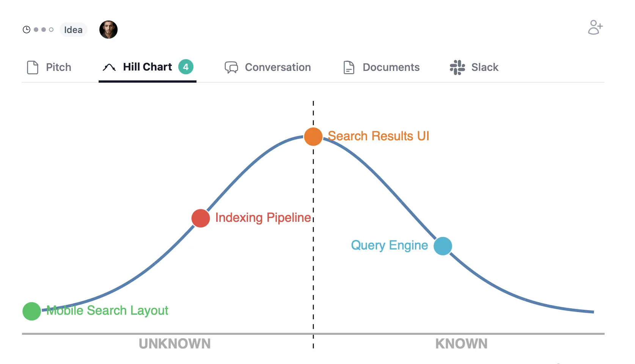Select the Query Engine dot
Screen dimensions: 635x364
[x=442, y=246]
